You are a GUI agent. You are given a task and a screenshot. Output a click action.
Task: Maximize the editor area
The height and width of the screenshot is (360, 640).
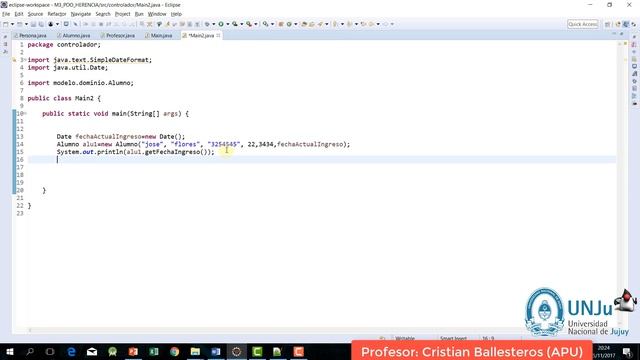click(622, 34)
